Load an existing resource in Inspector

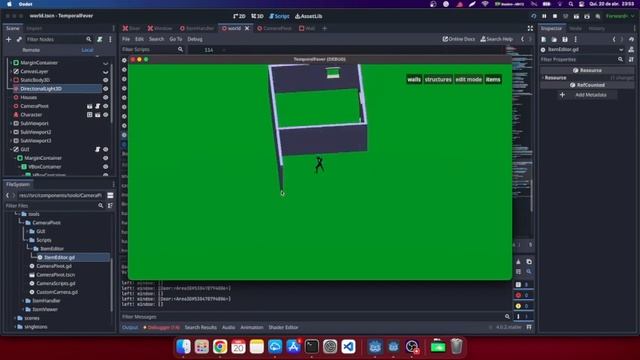click(554, 40)
